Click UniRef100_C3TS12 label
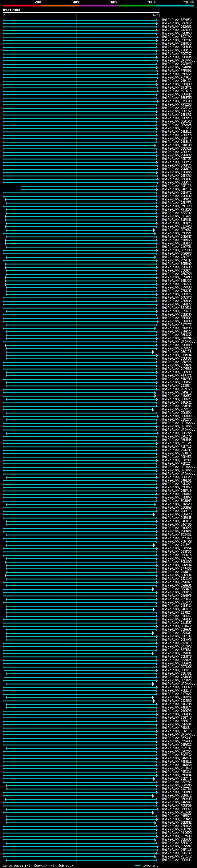Image resolution: width=197 pixels, height=868 pixels. coord(177,128)
